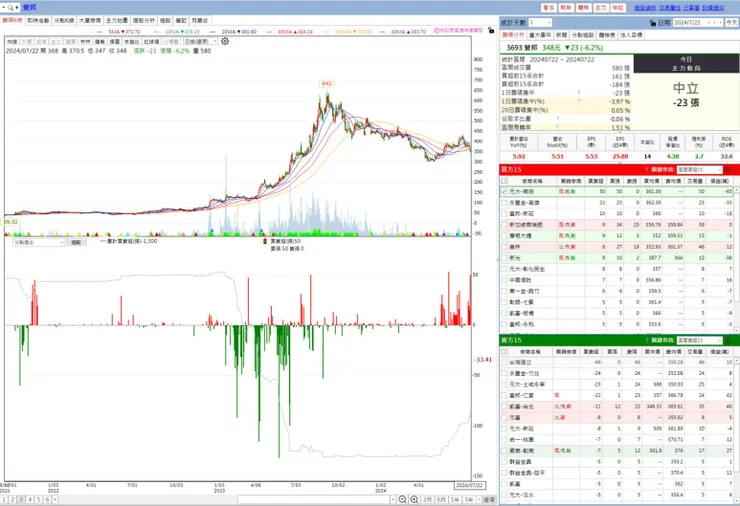Click the horizontal scrollbar under the chart

[x=313, y=499]
